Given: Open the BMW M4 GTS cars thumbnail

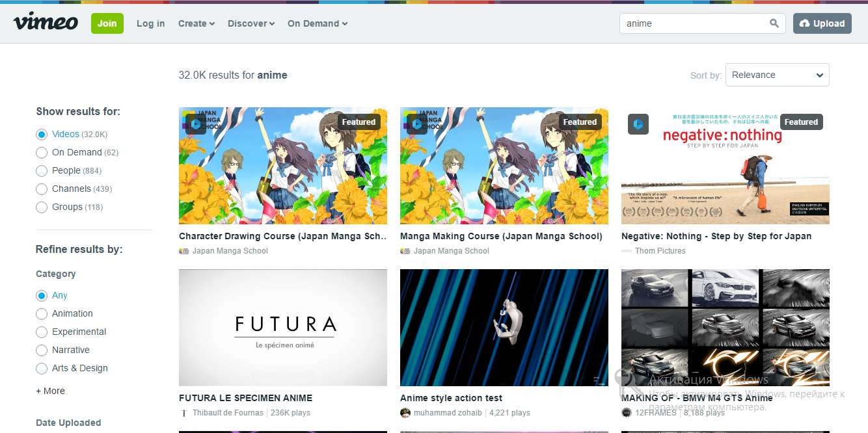Looking at the screenshot, I should [x=726, y=328].
